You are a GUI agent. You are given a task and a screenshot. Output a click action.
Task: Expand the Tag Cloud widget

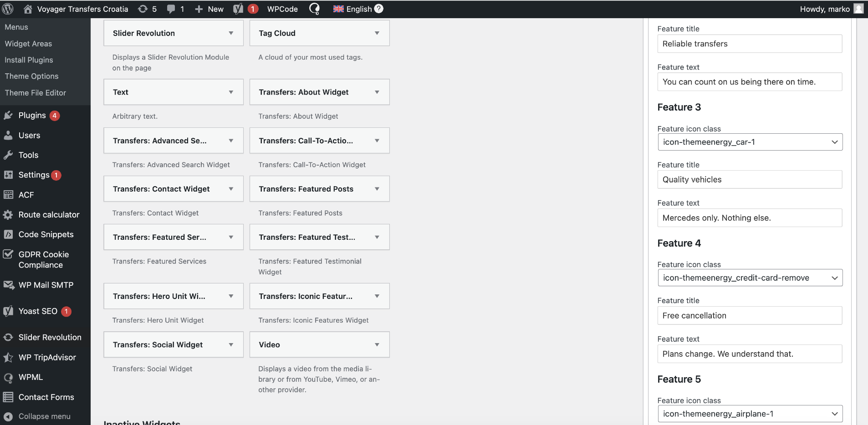click(x=377, y=33)
